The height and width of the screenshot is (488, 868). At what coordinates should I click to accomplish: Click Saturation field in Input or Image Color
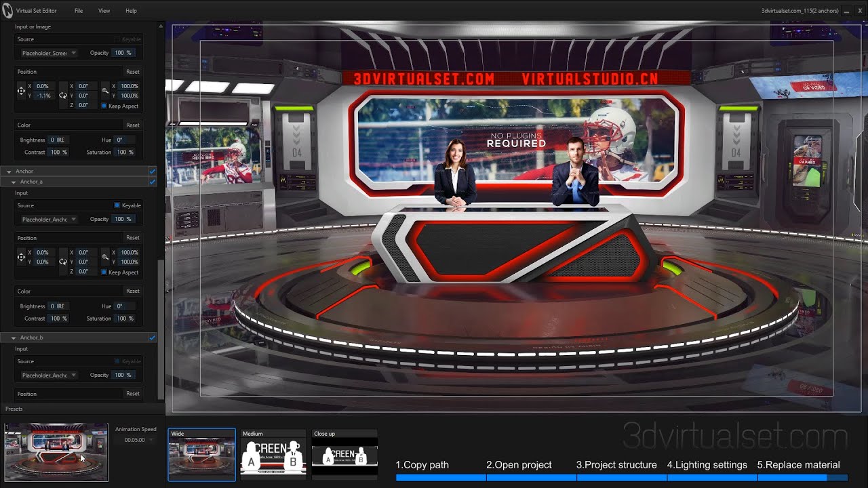(124, 152)
